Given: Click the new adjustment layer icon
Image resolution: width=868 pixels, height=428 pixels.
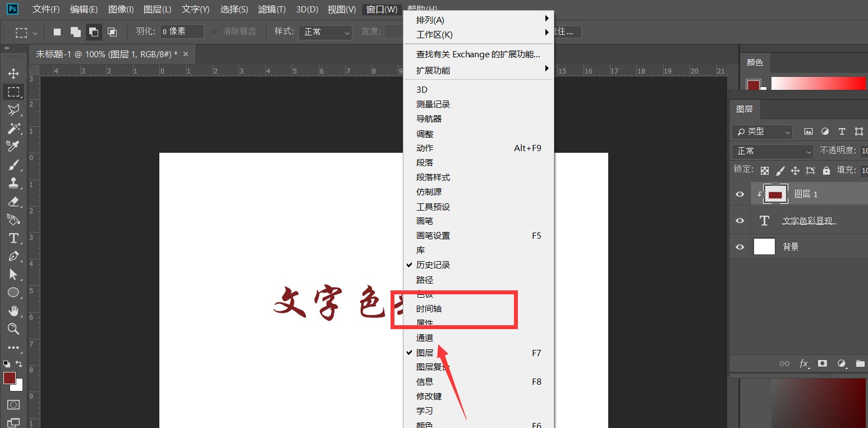Looking at the screenshot, I should (x=842, y=363).
